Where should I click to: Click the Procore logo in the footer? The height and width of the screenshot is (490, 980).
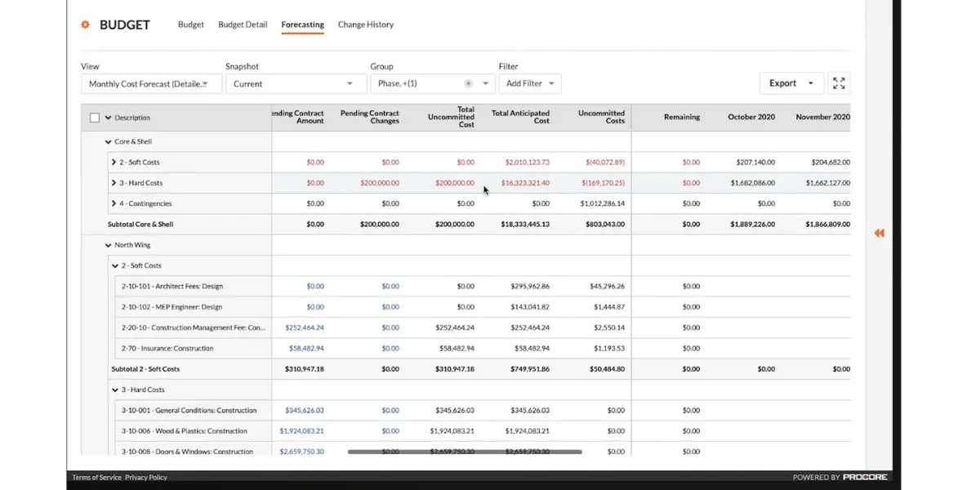[x=866, y=477]
